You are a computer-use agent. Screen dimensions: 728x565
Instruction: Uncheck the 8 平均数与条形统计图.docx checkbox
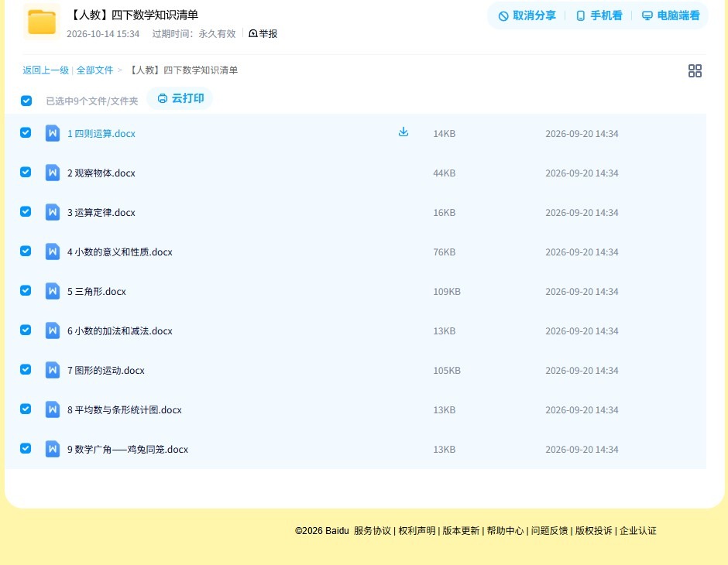(x=26, y=409)
